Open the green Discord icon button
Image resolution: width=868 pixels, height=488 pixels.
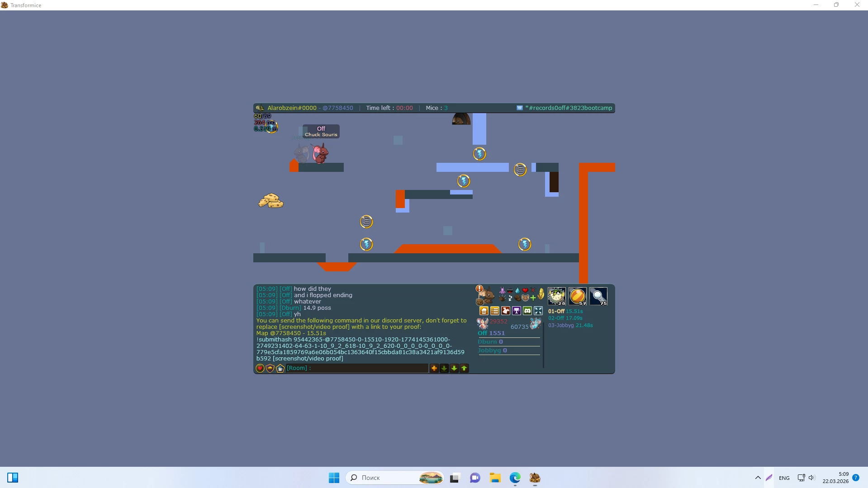pos(527,311)
